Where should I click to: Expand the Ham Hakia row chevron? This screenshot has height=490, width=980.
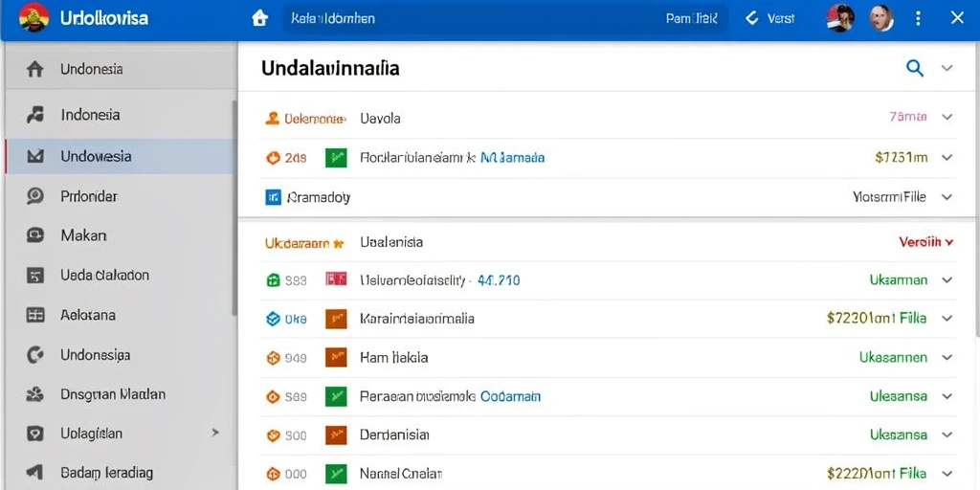tap(947, 358)
